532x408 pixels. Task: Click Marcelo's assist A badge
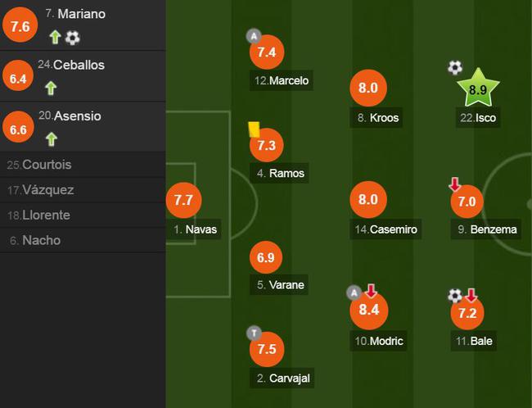(254, 36)
